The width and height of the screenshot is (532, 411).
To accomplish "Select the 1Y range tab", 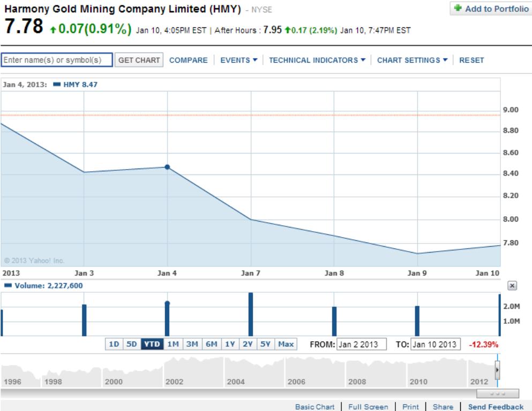I will (x=230, y=344).
